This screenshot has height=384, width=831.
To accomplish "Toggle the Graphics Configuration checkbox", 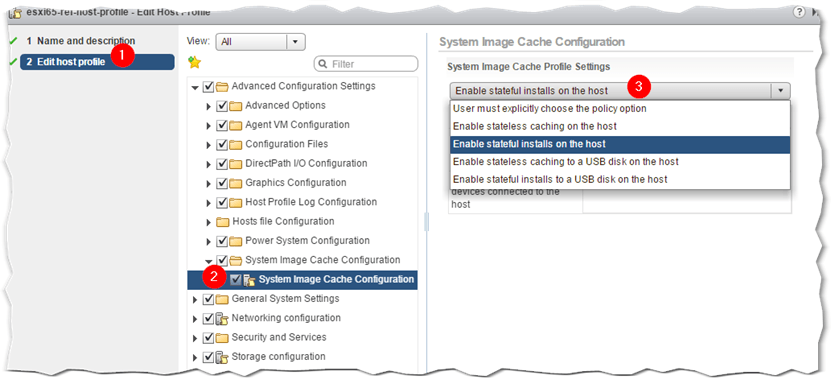I will point(223,183).
